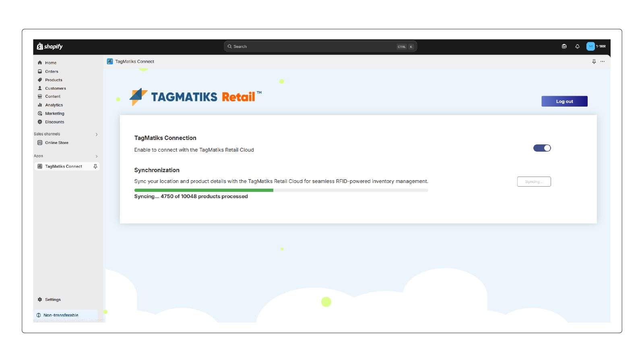Click the Content icon

pyautogui.click(x=40, y=97)
